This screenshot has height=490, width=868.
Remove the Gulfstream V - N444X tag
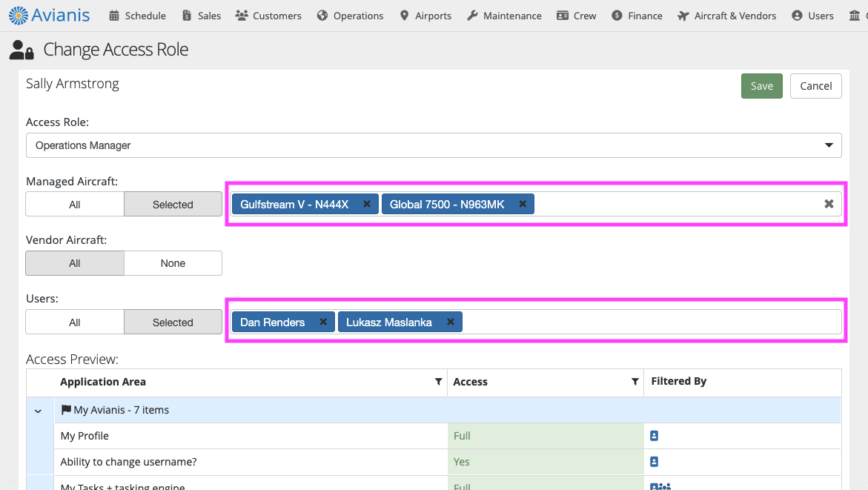tap(366, 204)
